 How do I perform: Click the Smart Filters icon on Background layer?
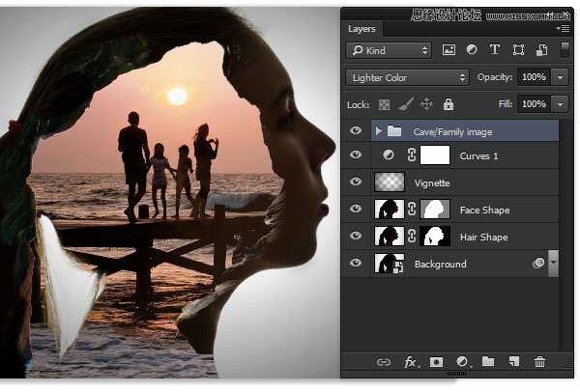point(538,263)
